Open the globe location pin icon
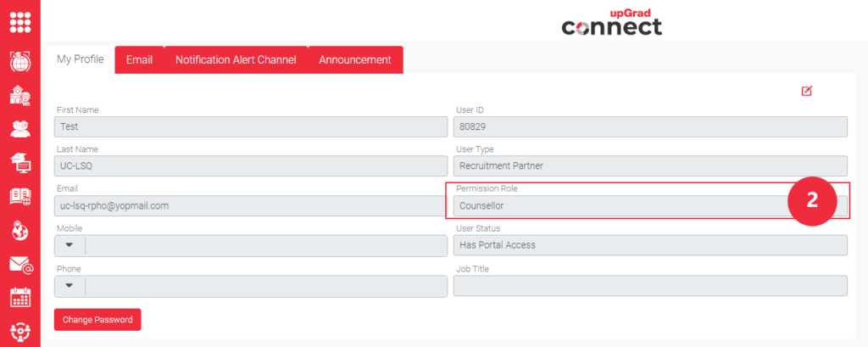This screenshot has height=347, width=868. (20, 230)
